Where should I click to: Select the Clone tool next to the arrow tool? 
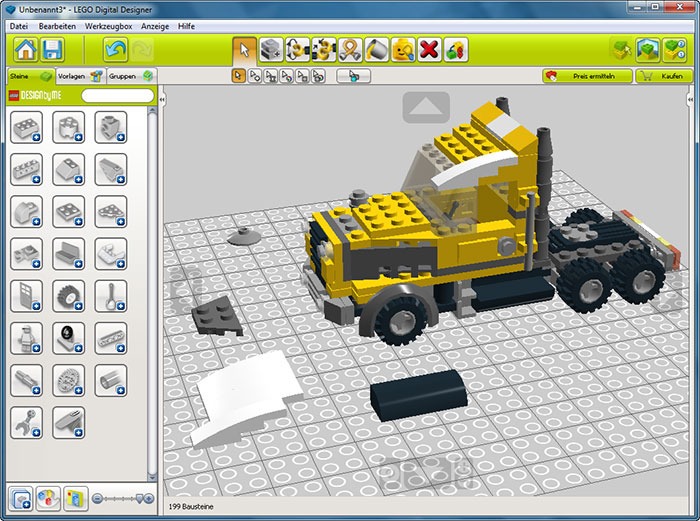point(270,49)
